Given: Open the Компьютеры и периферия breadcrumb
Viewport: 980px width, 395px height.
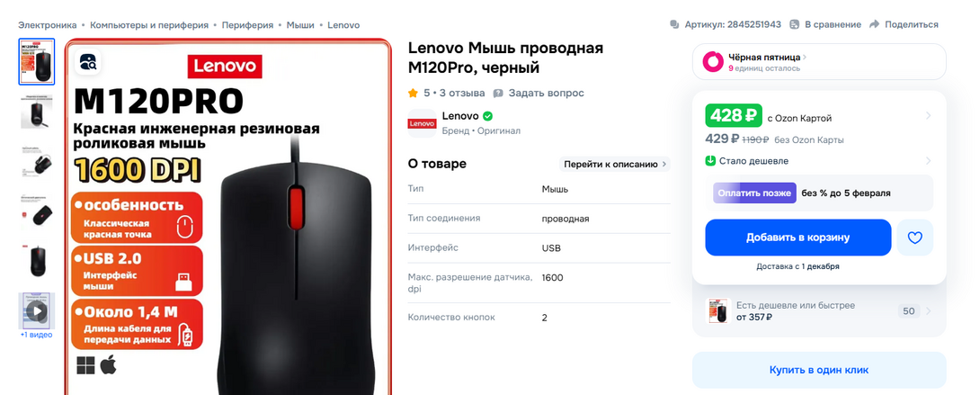Looking at the screenshot, I should (x=149, y=25).
